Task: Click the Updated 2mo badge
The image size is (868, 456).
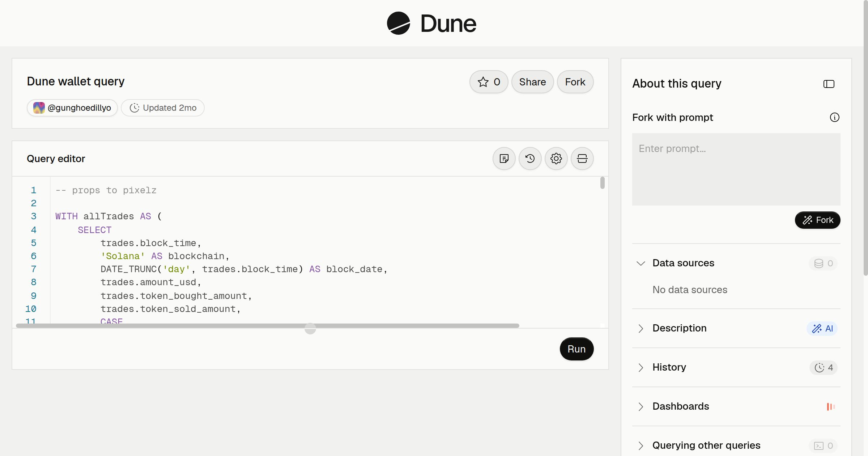Action: [163, 108]
